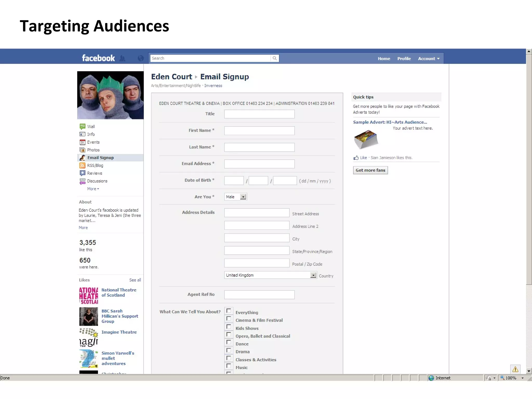Open Simon Varwell's mullet adventures thumbnail

89,358
